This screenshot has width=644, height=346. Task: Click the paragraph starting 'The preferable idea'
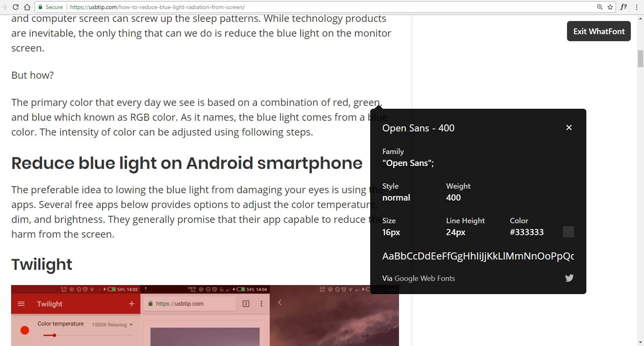198,212
